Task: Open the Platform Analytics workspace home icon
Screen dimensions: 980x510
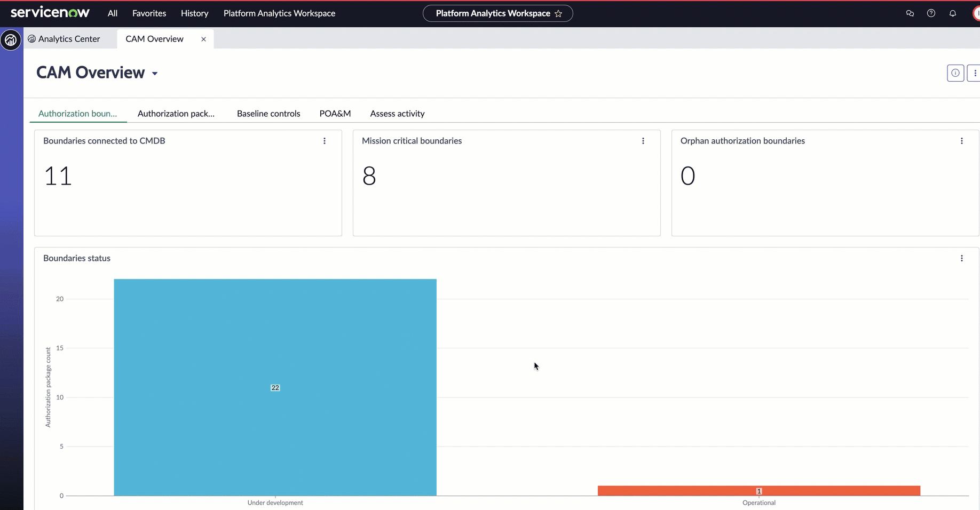Action: [x=11, y=40]
